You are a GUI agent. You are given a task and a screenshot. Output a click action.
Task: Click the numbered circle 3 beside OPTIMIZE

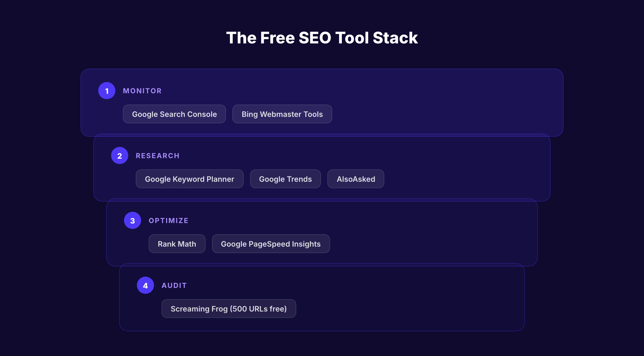132,220
